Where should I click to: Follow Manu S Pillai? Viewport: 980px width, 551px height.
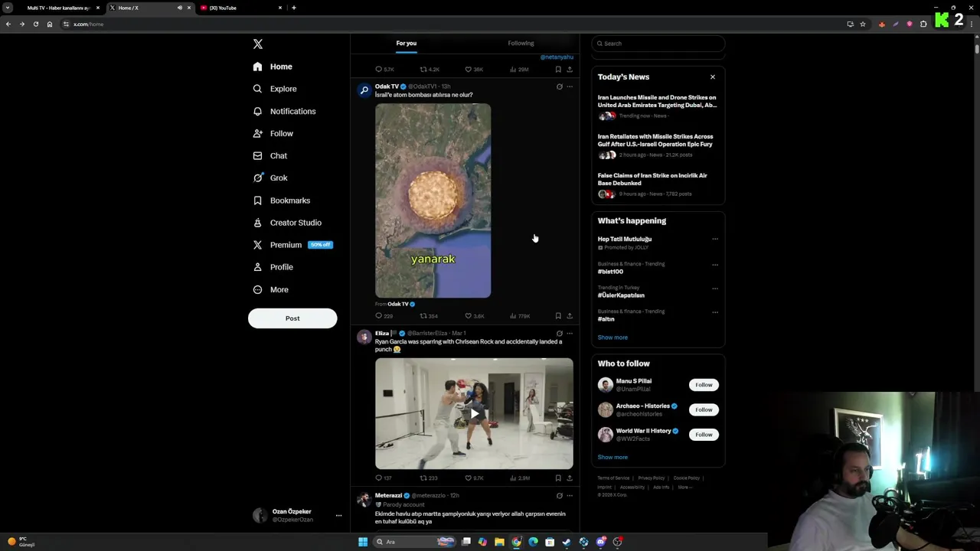tap(704, 385)
